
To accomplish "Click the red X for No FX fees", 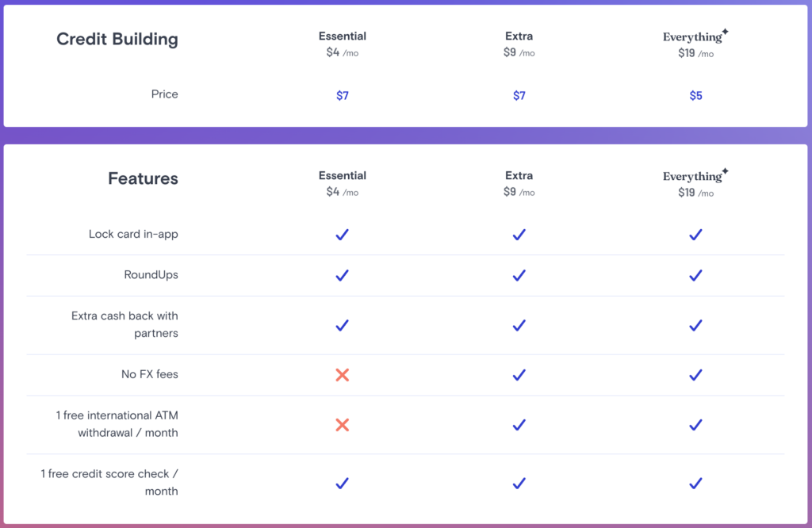I will (x=342, y=375).
